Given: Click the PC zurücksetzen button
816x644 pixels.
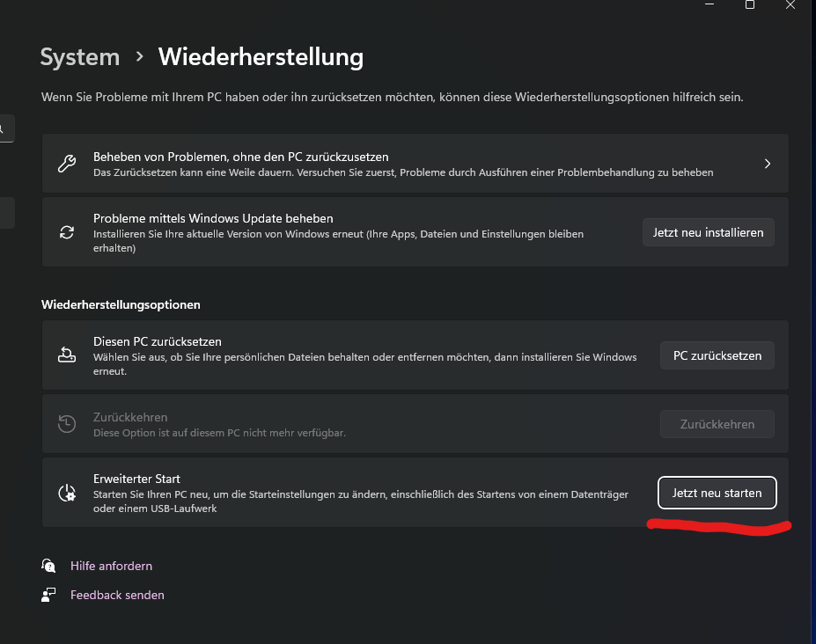Looking at the screenshot, I should pyautogui.click(x=717, y=355).
